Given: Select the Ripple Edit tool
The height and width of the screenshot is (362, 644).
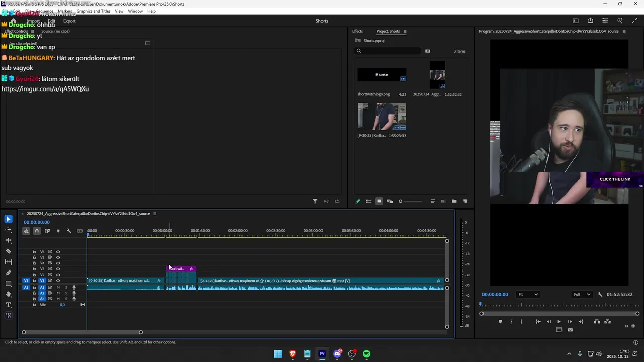Looking at the screenshot, I should pos(8,240).
